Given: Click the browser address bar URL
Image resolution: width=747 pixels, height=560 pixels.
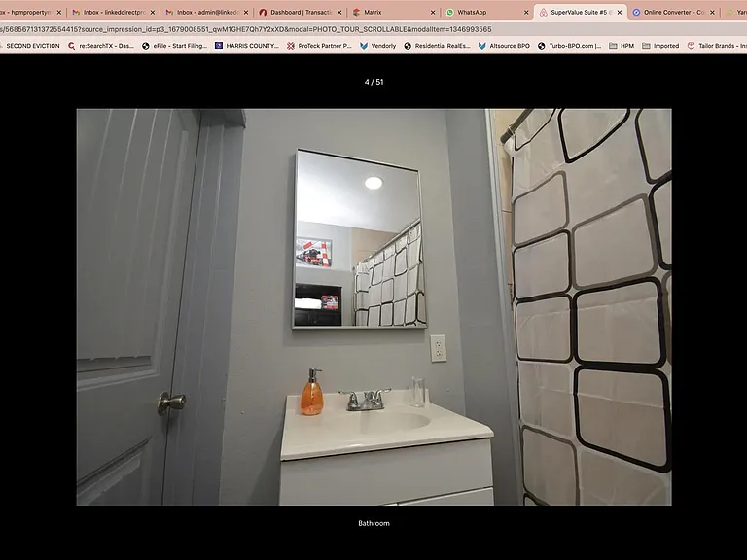Looking at the screenshot, I should [246, 29].
